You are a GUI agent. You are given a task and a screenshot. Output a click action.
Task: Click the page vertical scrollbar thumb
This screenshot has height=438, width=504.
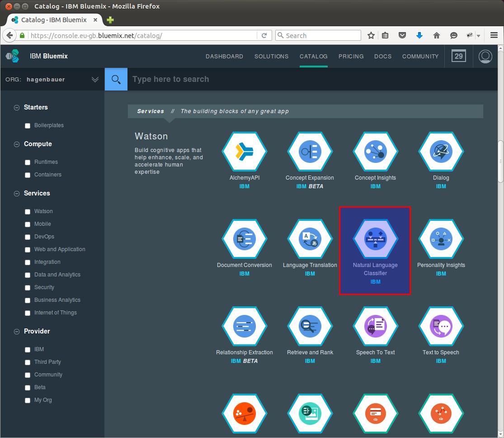(x=500, y=162)
